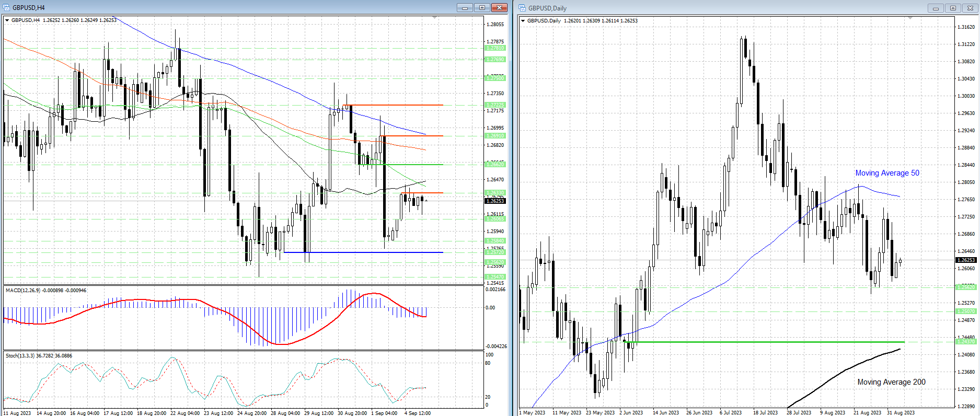This screenshot has height=416, width=980.
Task: Click the current price 1.26253 tag on H4
Action: click(495, 201)
